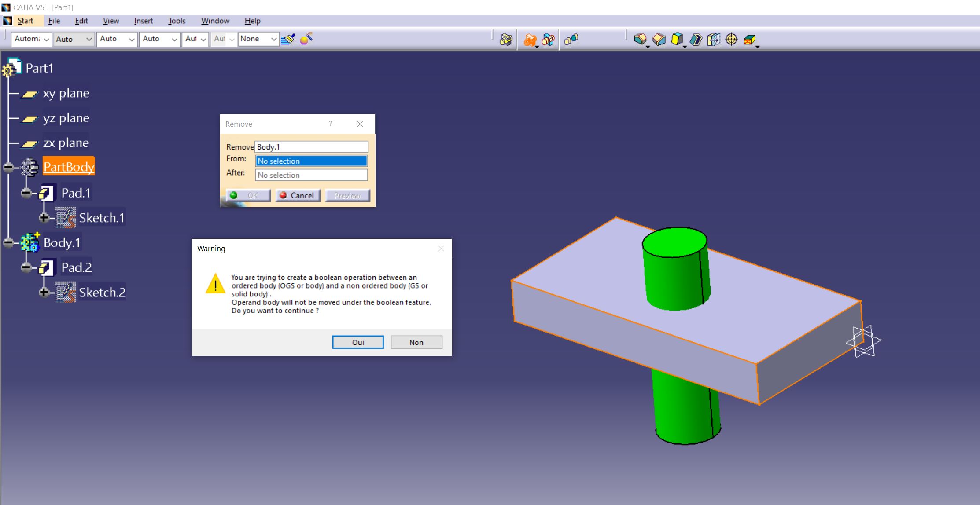The height and width of the screenshot is (505, 980).
Task: Click Oui to continue in Warning
Action: pyautogui.click(x=358, y=342)
